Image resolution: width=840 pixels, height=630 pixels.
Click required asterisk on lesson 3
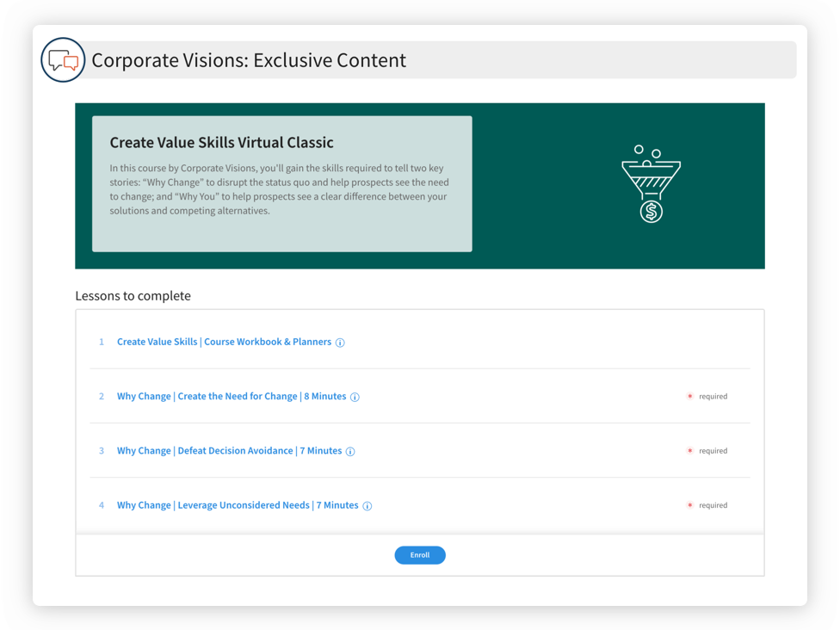pyautogui.click(x=689, y=451)
